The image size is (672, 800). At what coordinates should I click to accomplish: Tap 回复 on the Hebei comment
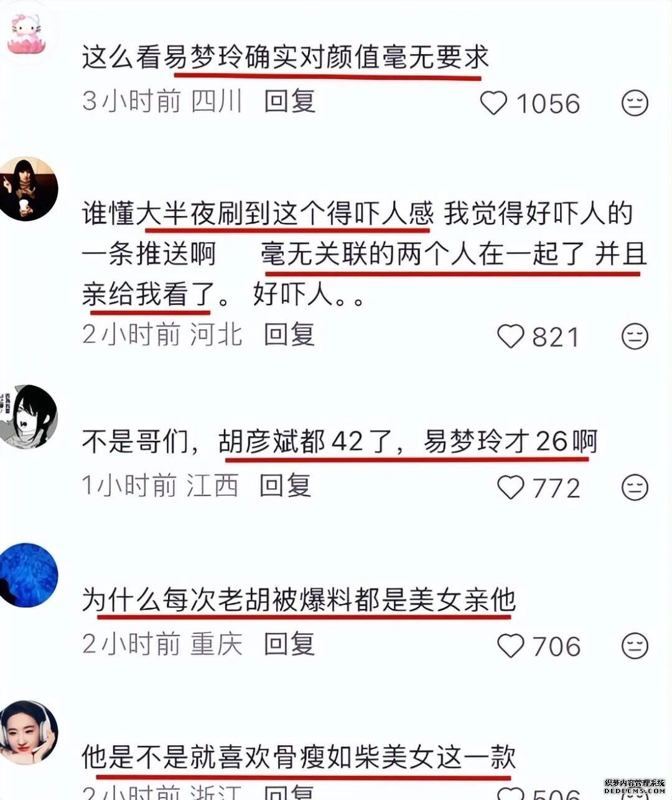click(290, 334)
